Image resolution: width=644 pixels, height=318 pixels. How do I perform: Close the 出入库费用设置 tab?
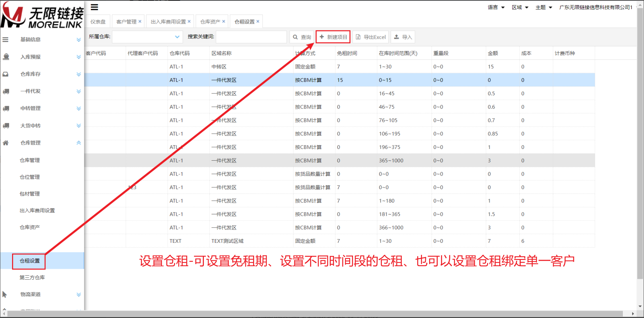coord(189,22)
